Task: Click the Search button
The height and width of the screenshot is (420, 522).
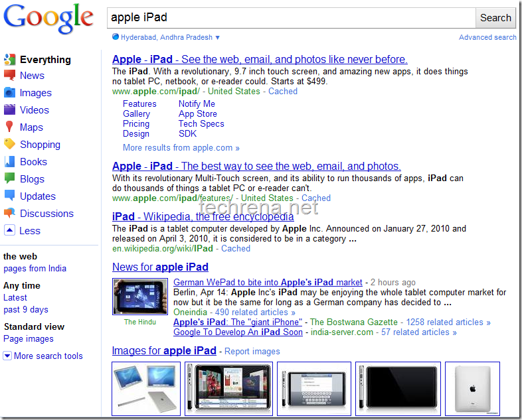Action: point(495,18)
